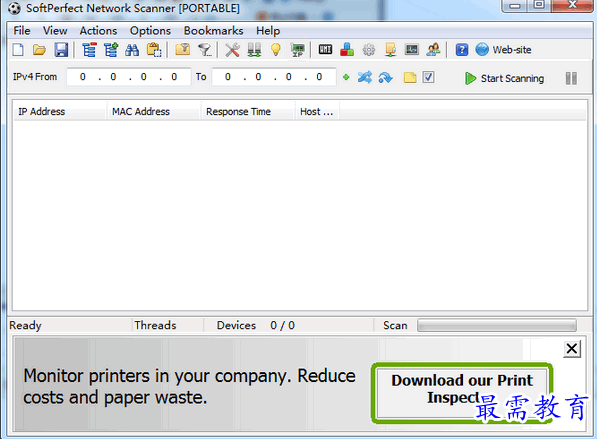Open the Help menu
This screenshot has width=597, height=439.
[268, 30]
